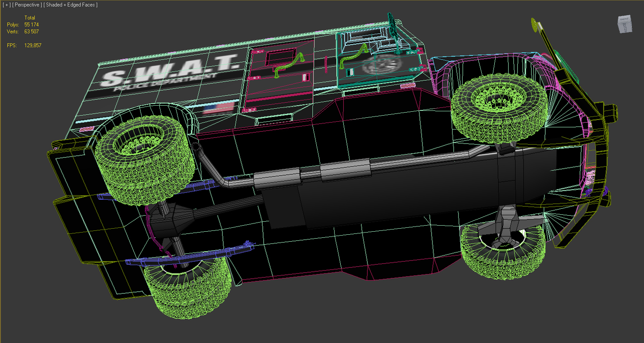The image size is (644, 343).
Task: Click the Total statistics header
Action: coord(30,18)
